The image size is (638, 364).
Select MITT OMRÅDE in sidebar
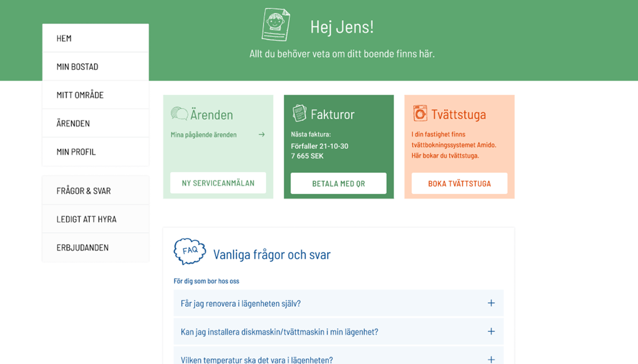(x=95, y=95)
